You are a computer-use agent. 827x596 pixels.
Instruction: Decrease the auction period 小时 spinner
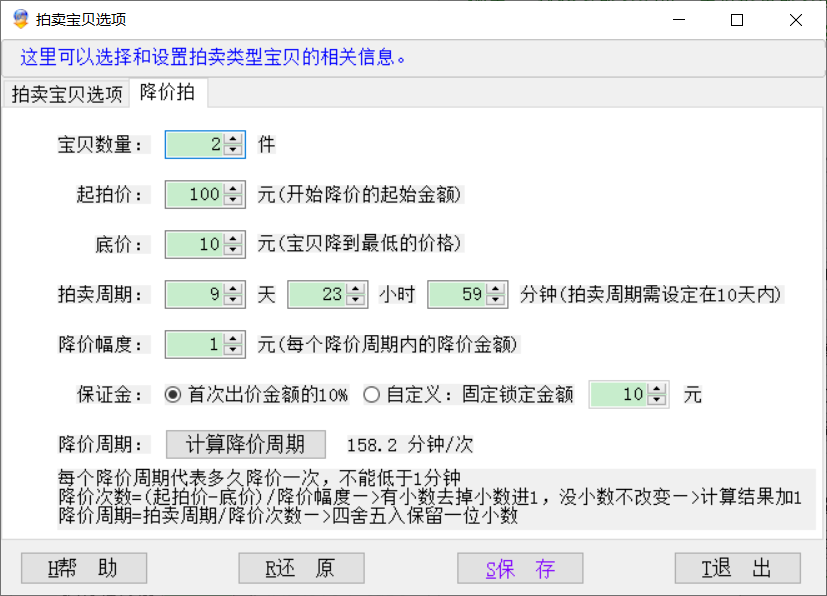pos(357,300)
